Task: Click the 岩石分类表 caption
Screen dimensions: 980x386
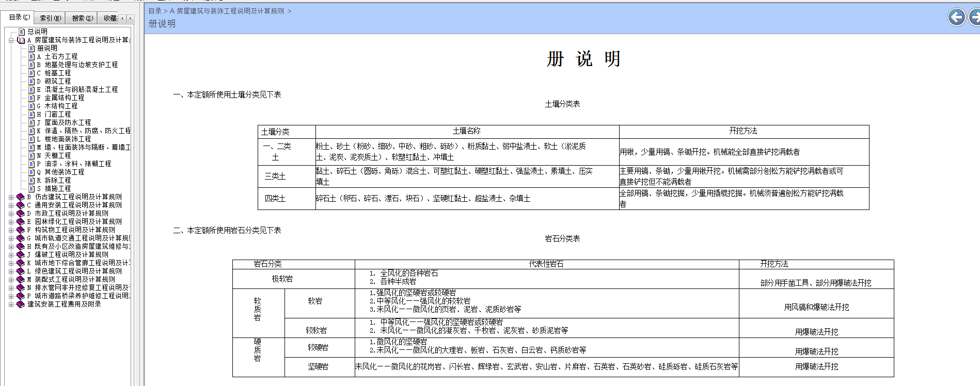Action: (x=562, y=238)
